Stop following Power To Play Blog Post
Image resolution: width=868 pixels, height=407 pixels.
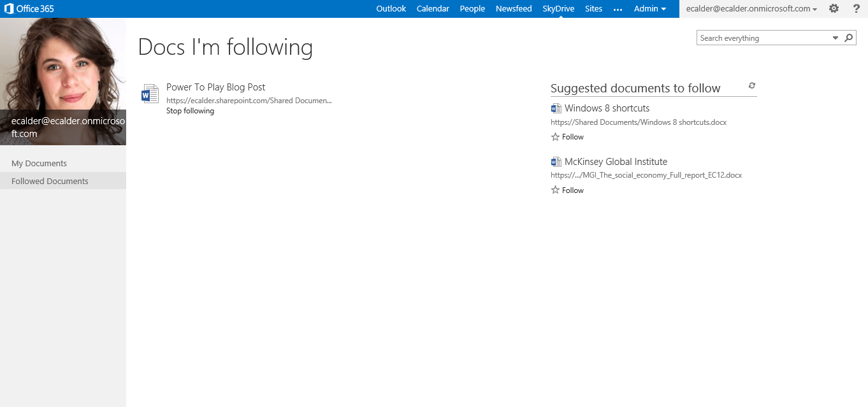coord(190,111)
